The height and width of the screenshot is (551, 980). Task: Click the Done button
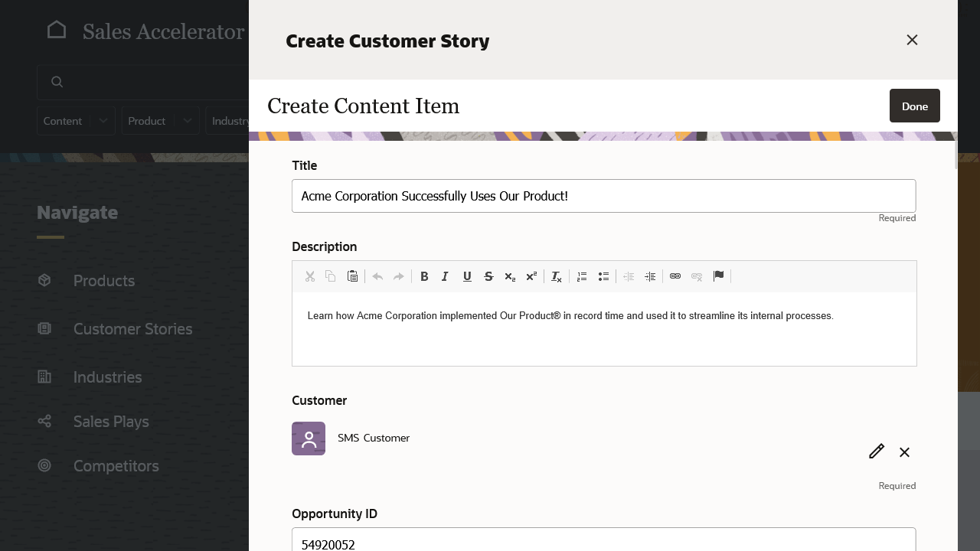(914, 106)
